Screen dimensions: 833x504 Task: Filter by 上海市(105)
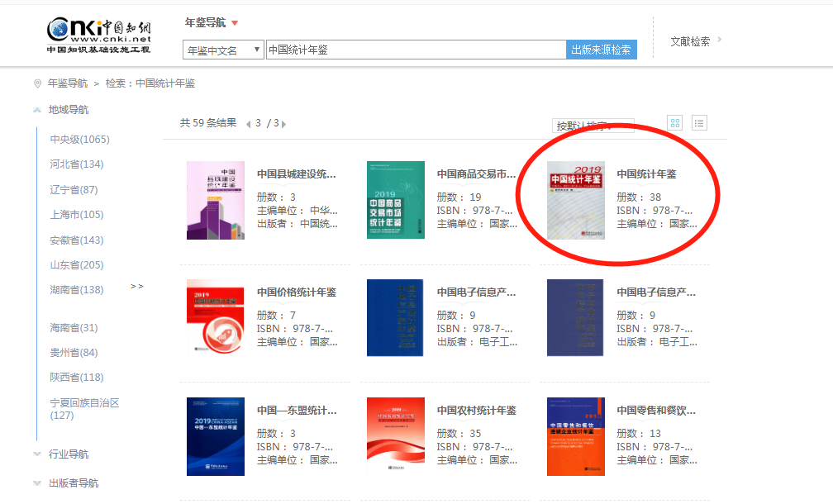coord(77,215)
